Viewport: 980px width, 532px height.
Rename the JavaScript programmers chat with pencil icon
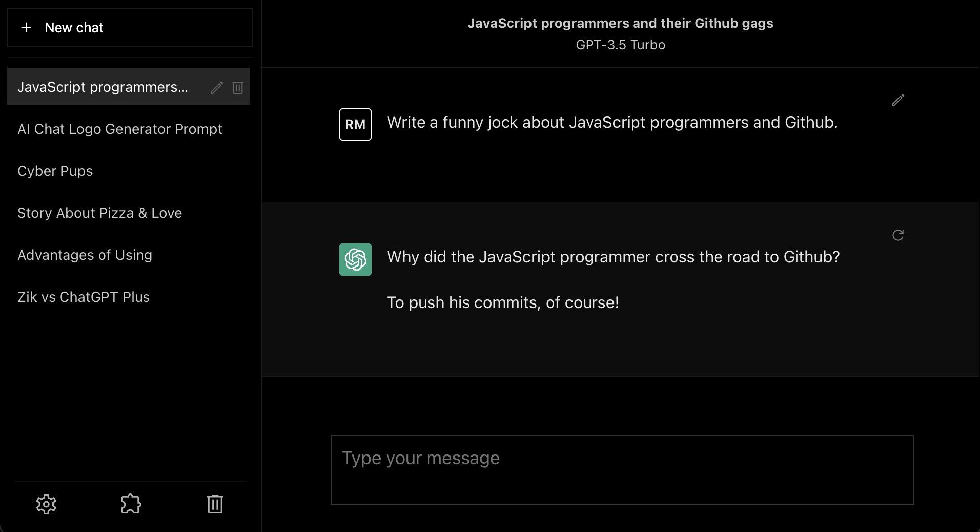217,88
